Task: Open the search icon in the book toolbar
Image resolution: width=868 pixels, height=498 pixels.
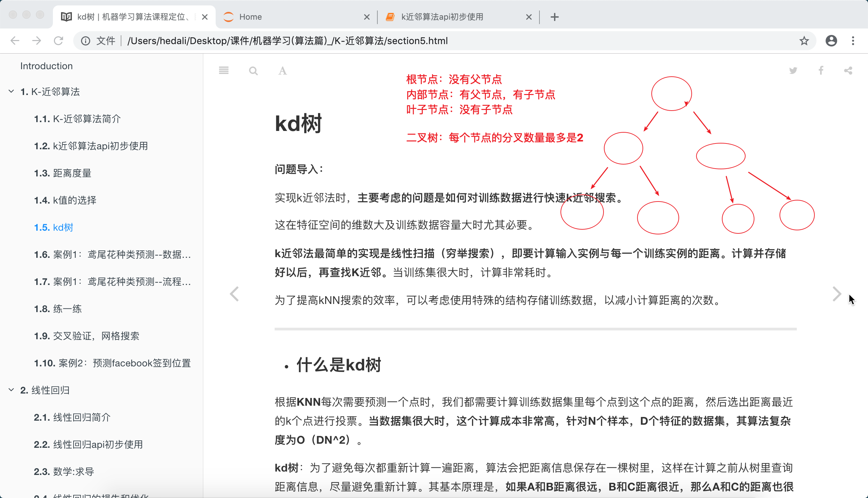Action: (x=253, y=71)
